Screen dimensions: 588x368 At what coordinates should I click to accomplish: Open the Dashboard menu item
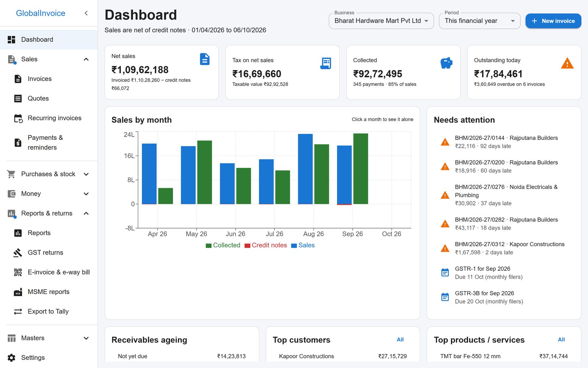(49, 39)
